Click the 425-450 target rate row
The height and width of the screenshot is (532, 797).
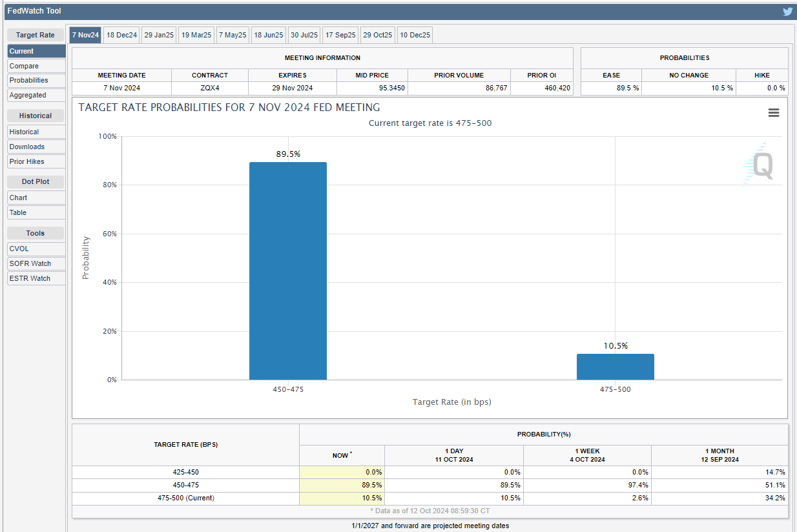pyautogui.click(x=430, y=472)
